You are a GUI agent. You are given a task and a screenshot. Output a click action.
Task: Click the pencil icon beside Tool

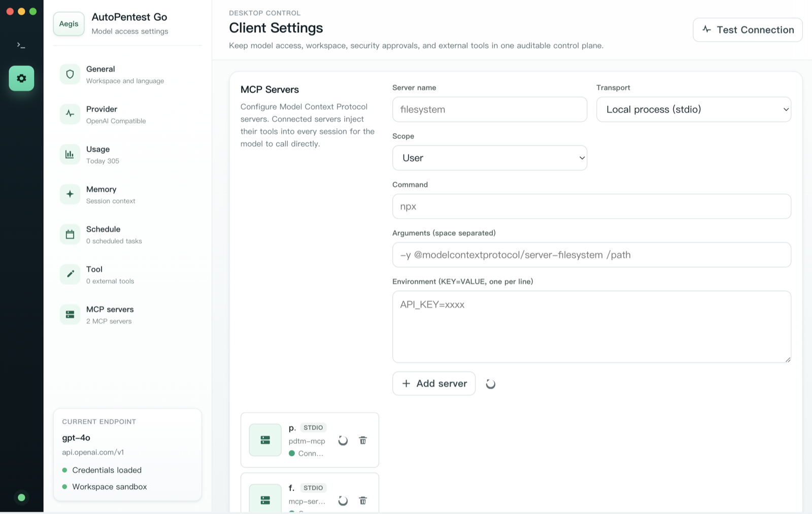pos(70,275)
